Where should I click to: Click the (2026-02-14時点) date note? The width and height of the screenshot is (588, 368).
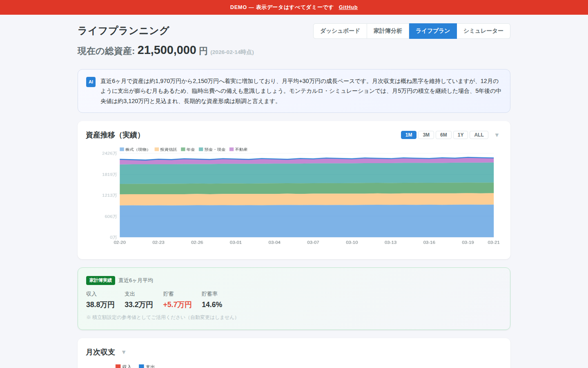pyautogui.click(x=232, y=52)
